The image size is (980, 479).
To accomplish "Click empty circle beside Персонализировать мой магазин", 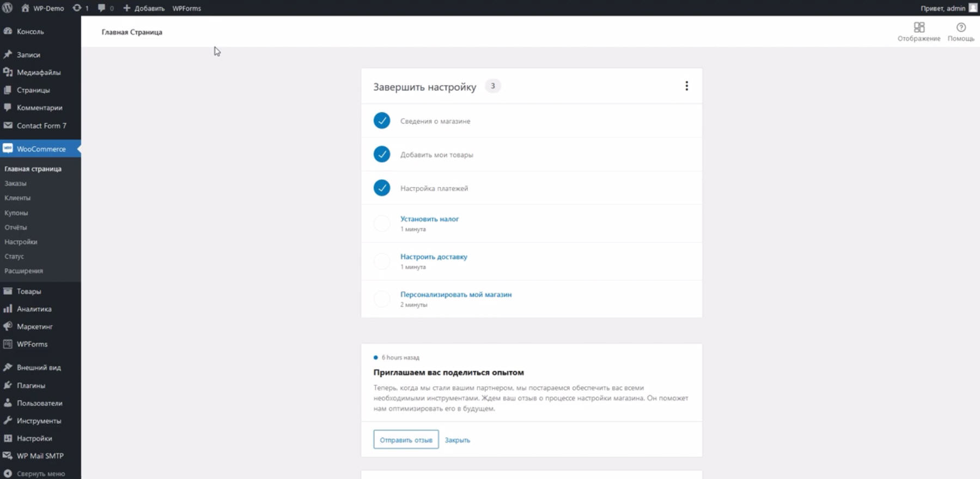I will (x=382, y=299).
